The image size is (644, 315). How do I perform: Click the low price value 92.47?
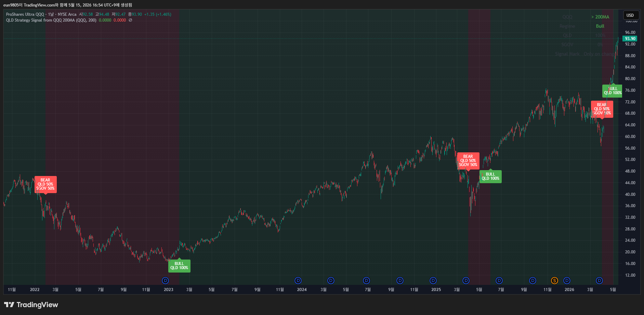click(120, 14)
